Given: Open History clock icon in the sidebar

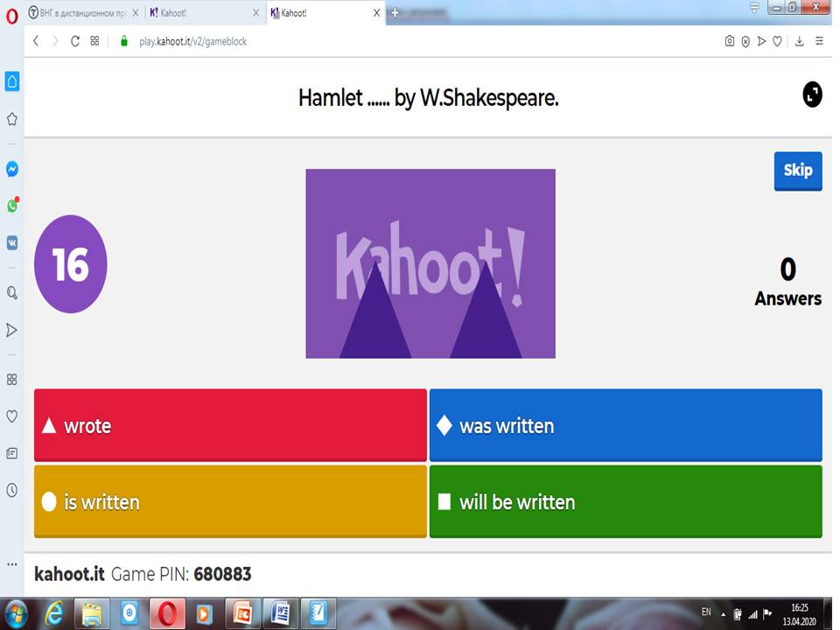Looking at the screenshot, I should tap(12, 491).
